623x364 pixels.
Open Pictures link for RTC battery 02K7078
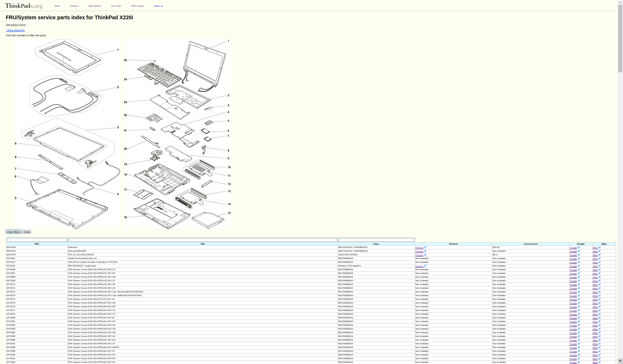[419, 255]
